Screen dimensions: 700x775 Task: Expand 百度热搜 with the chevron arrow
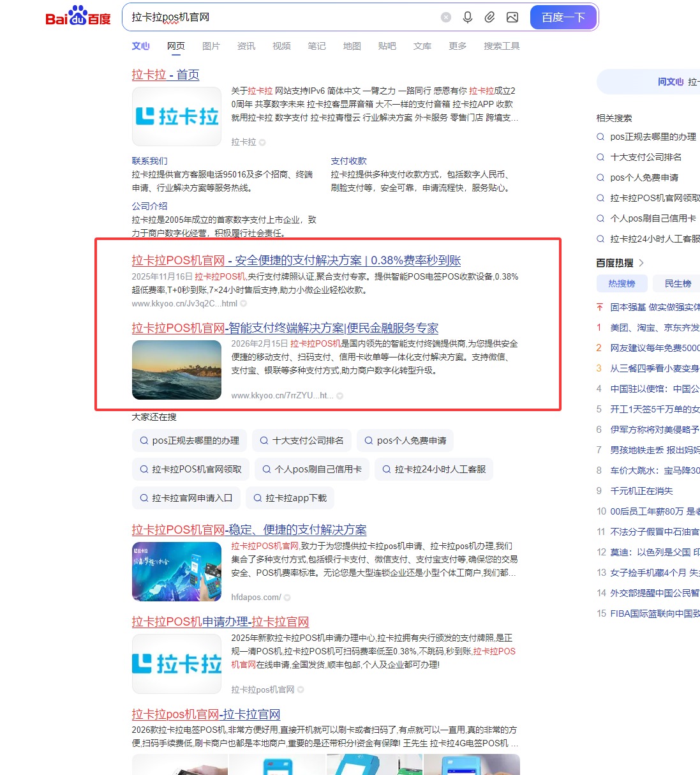tap(643, 262)
